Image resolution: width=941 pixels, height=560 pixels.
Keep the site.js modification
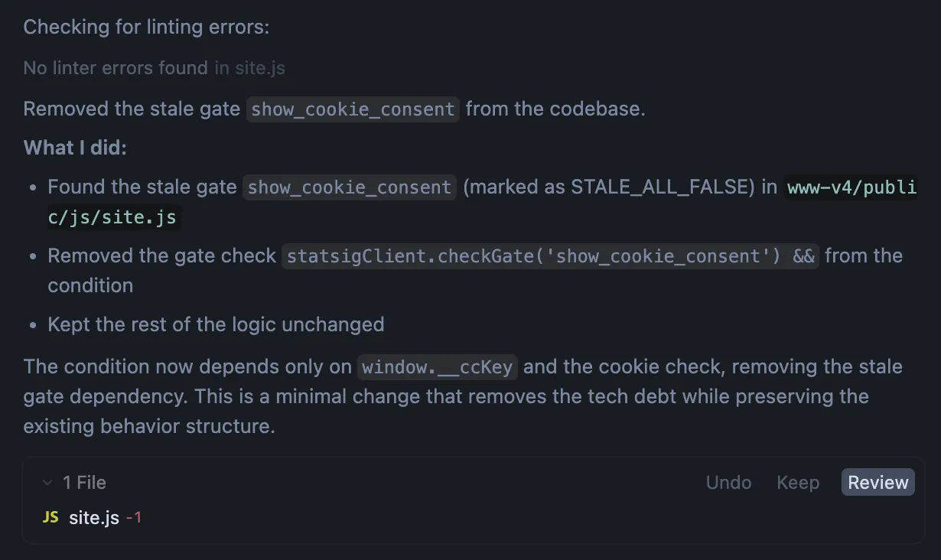tap(798, 482)
